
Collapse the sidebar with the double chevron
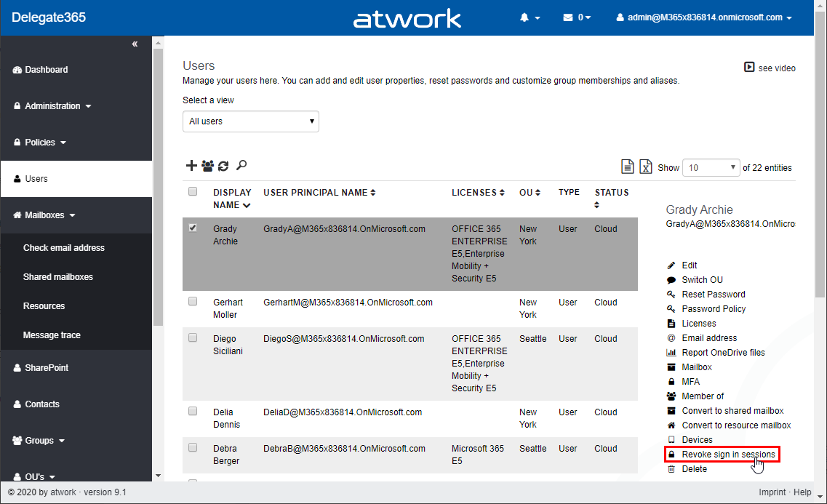(135, 44)
